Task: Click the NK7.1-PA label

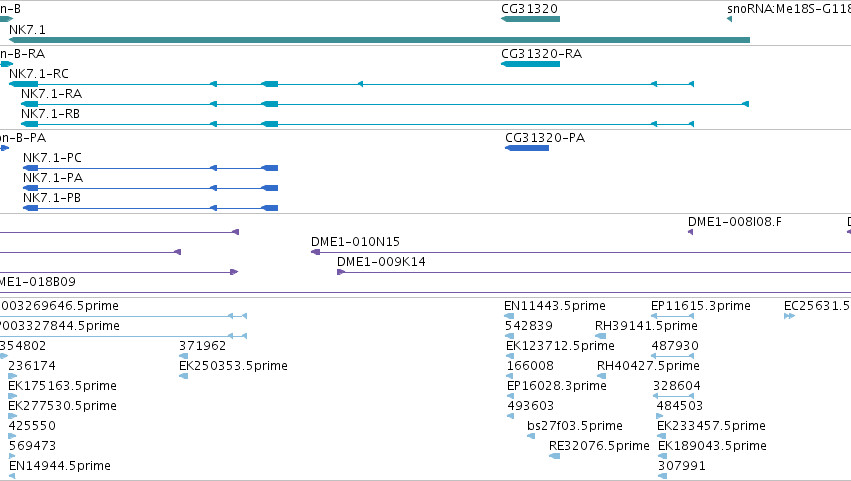Action: coord(53,178)
